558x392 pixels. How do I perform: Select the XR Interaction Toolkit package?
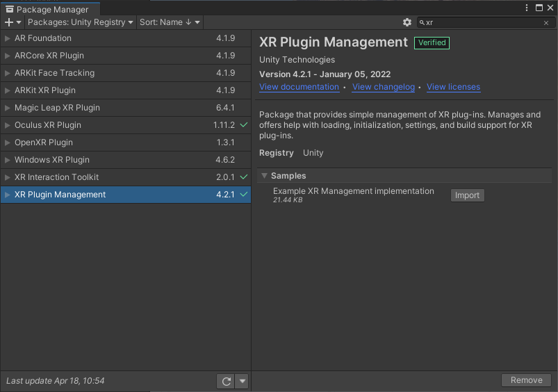pyautogui.click(x=126, y=177)
